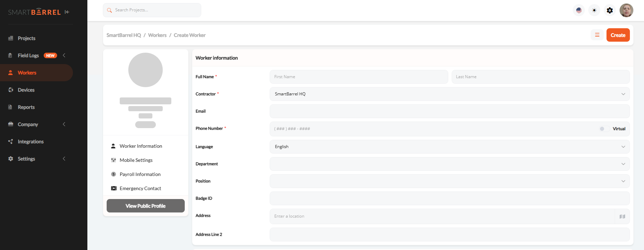Click the US flag language icon
Screen dimensions: 644x250
click(579, 10)
